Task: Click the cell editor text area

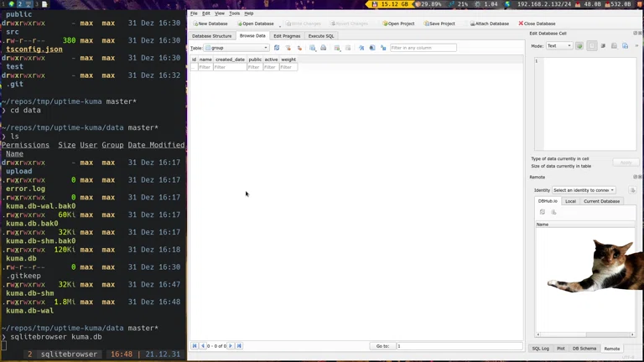Action: pos(589,104)
